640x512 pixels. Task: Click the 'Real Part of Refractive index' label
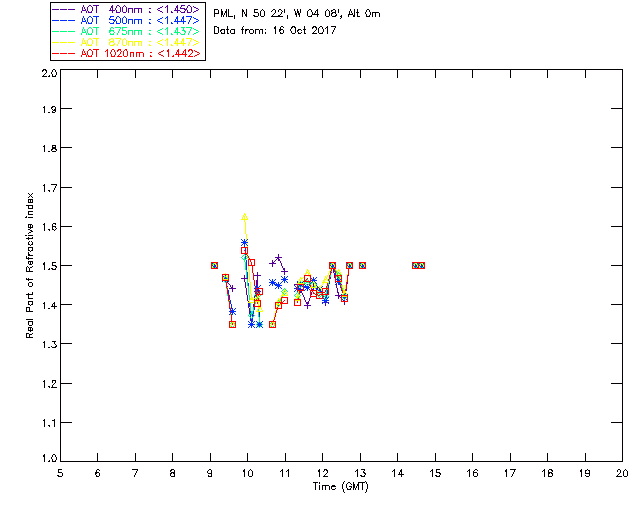tap(30, 265)
